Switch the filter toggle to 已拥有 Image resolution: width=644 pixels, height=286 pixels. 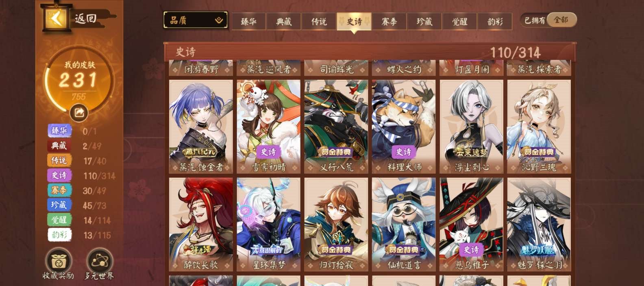(534, 20)
